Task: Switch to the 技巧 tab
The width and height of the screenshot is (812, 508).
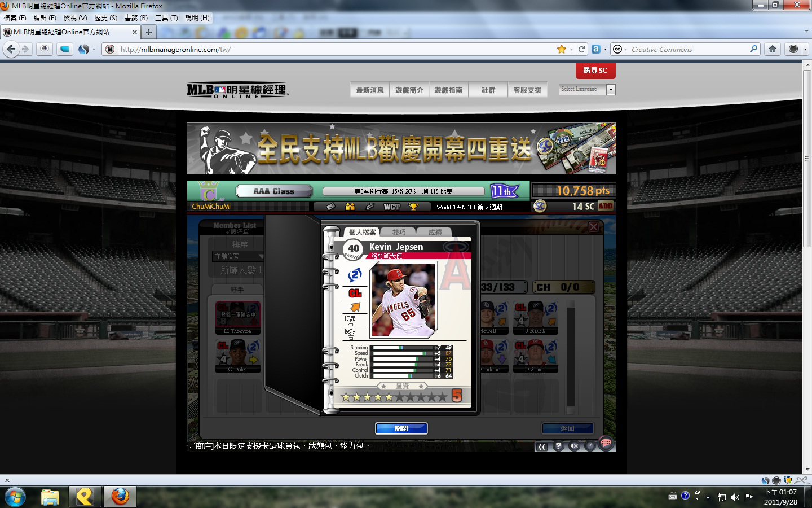Action: (399, 232)
